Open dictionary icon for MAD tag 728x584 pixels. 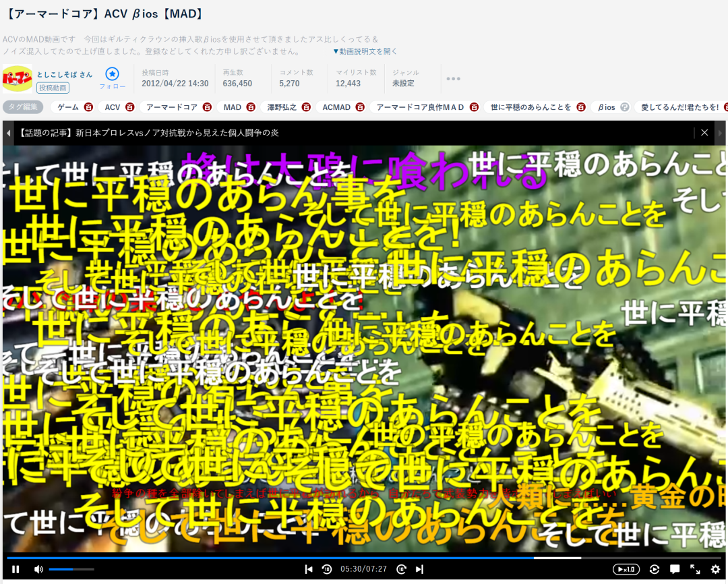pos(251,107)
